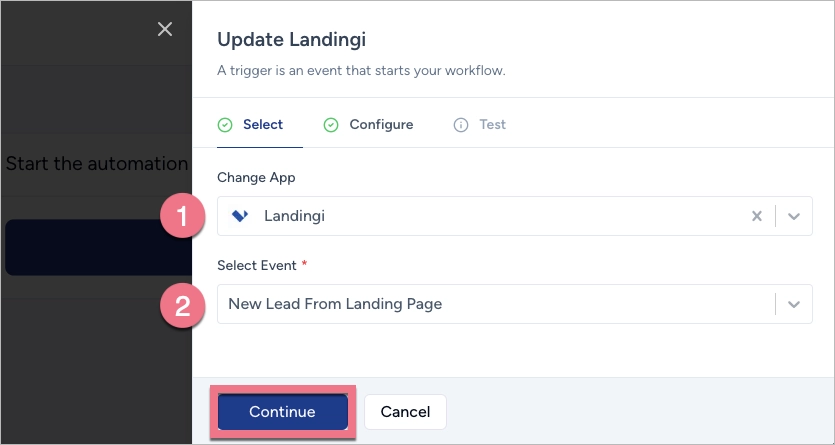This screenshot has width=835, height=445.
Task: Clear the selected Landingi app
Action: 757,216
